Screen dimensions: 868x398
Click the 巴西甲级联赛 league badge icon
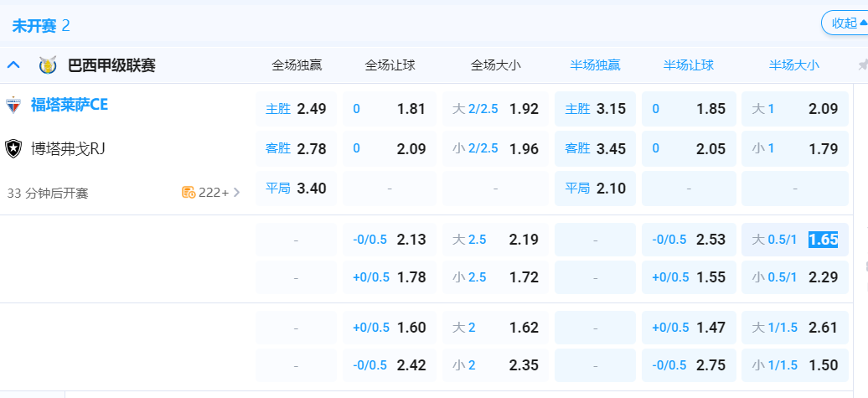(47, 65)
